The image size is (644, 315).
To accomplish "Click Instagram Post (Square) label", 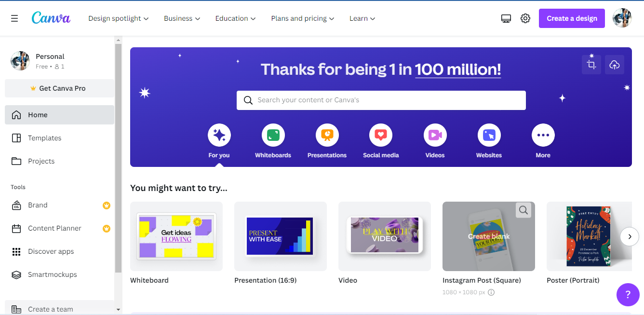I will pos(482,280).
